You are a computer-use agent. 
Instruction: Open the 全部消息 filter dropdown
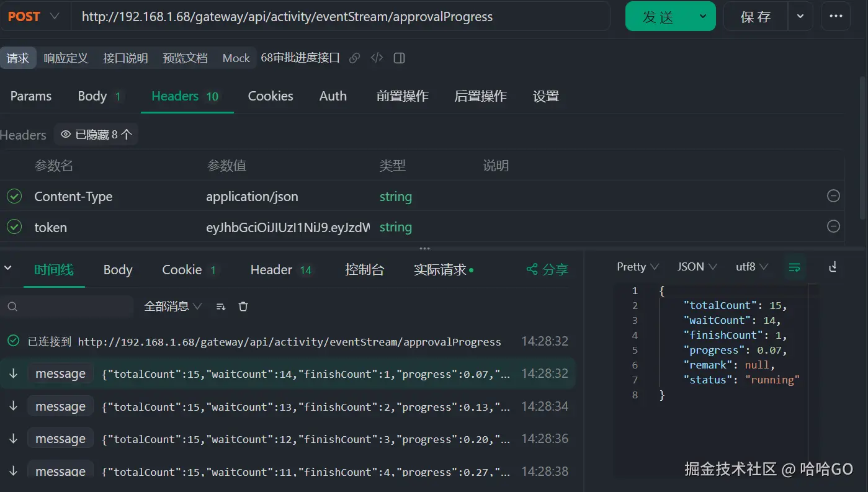tap(173, 306)
